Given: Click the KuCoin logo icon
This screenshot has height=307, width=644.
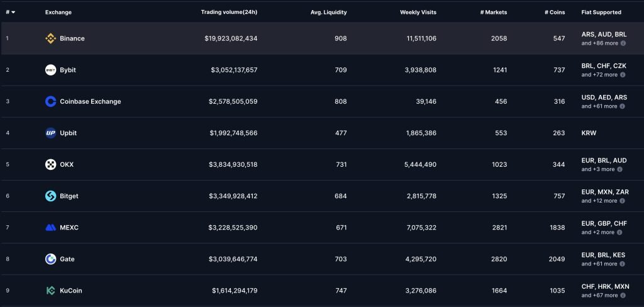Looking at the screenshot, I should coord(51,291).
